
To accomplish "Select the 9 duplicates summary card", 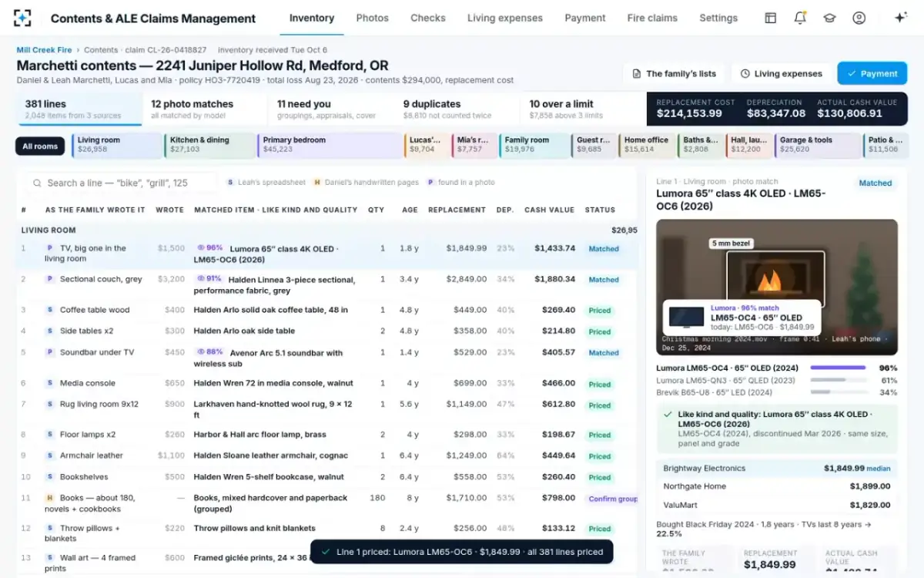I will tap(457, 109).
